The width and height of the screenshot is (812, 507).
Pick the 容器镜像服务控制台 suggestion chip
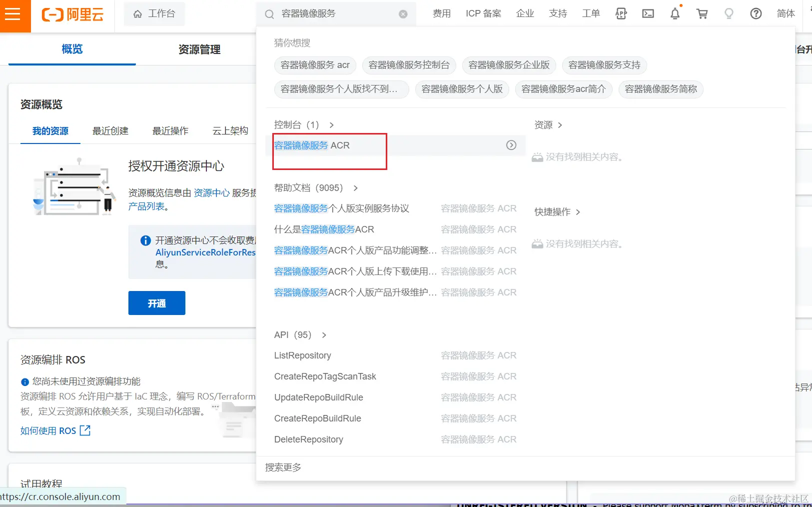(x=409, y=65)
